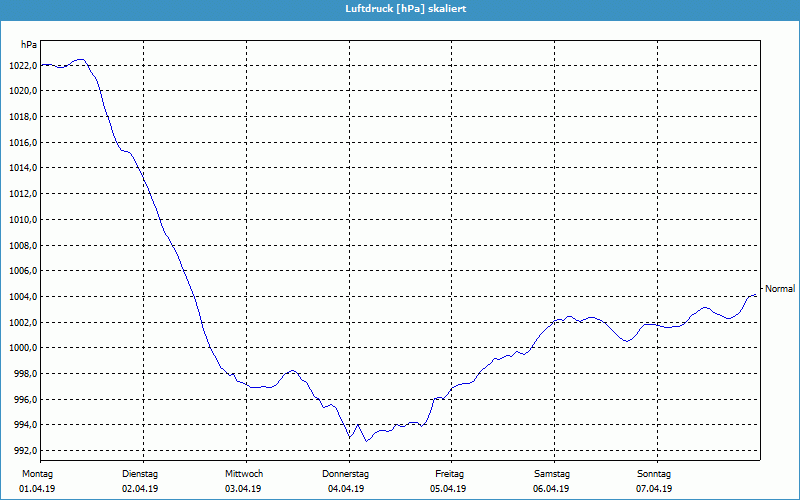The image size is (800, 500).
Task: Click the '1020,0' axis value
Action: click(22, 91)
